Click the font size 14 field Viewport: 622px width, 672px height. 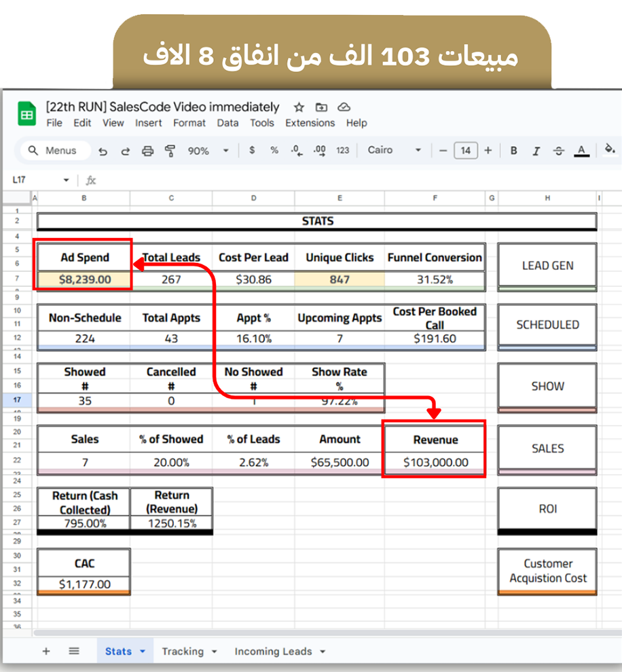pos(465,151)
